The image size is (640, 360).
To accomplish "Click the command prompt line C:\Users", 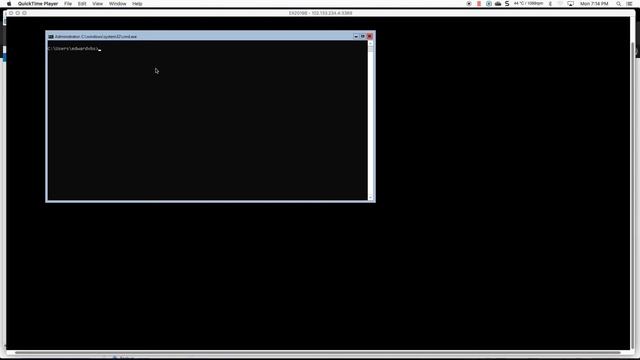I will pos(73,49).
